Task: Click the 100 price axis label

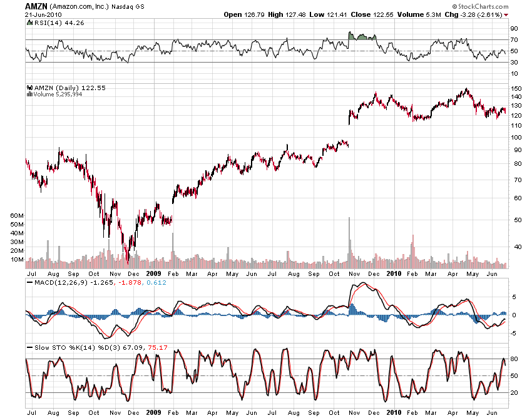Action: point(516,137)
